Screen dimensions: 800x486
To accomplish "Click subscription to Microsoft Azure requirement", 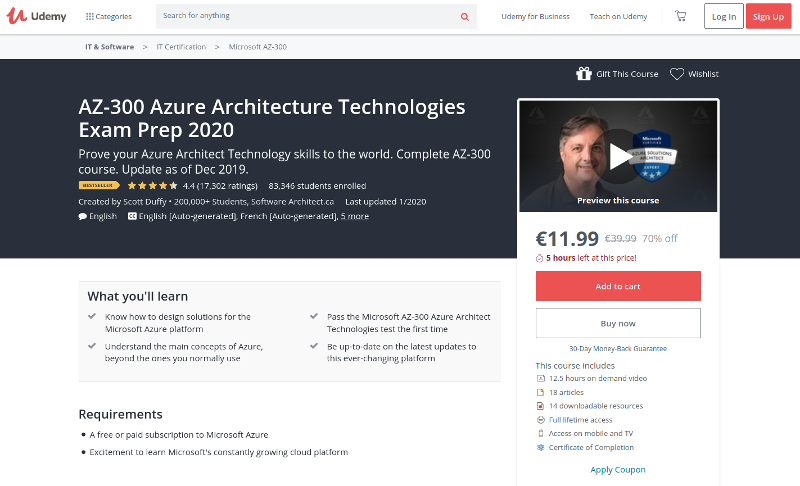I will coord(179,435).
